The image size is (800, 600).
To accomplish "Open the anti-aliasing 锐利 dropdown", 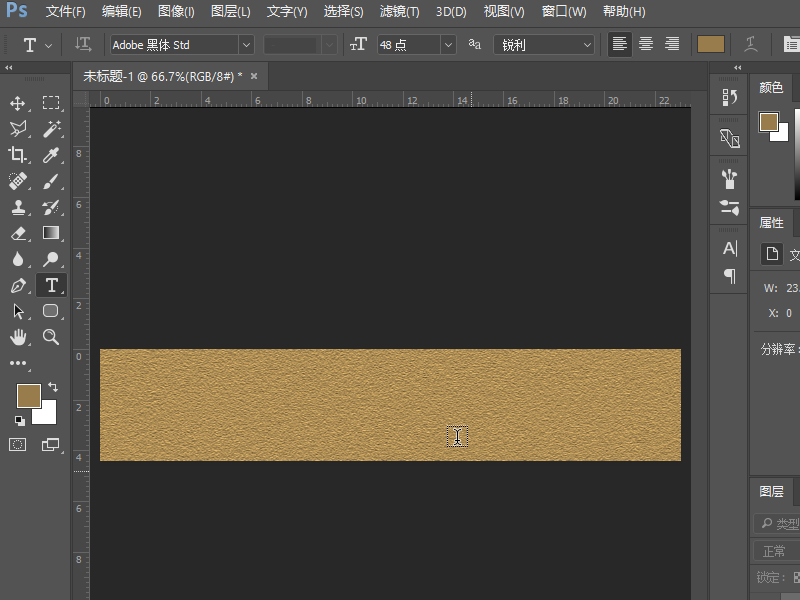I will [544, 45].
